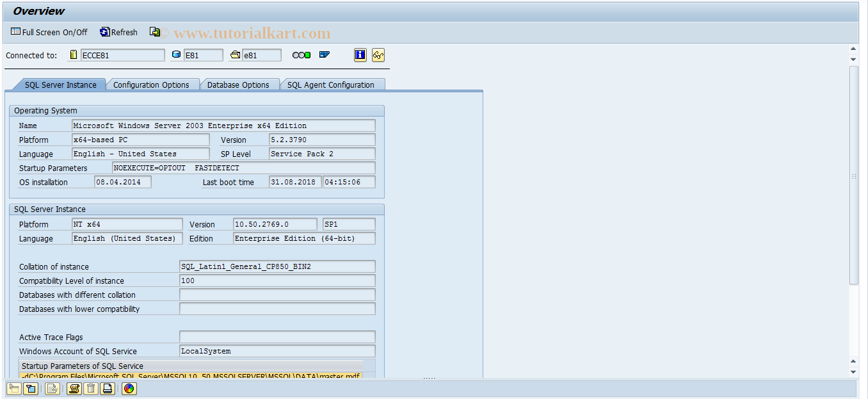The image size is (868, 399).
Task: Click the Refresh button
Action: 119,32
